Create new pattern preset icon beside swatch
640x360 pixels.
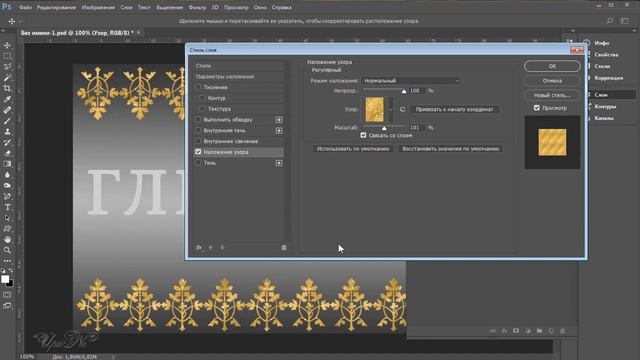[x=402, y=109]
